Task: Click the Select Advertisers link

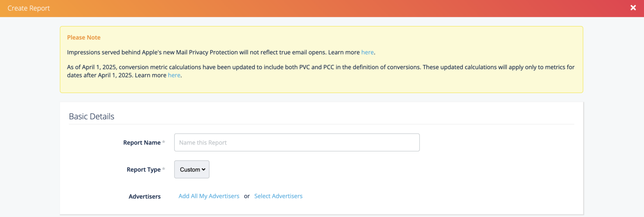Action: tap(278, 196)
